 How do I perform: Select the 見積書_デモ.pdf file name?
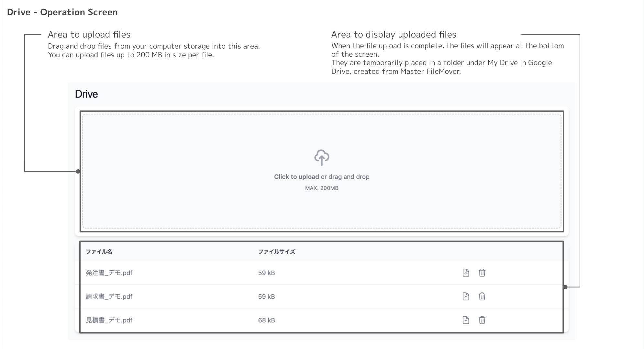(109, 320)
